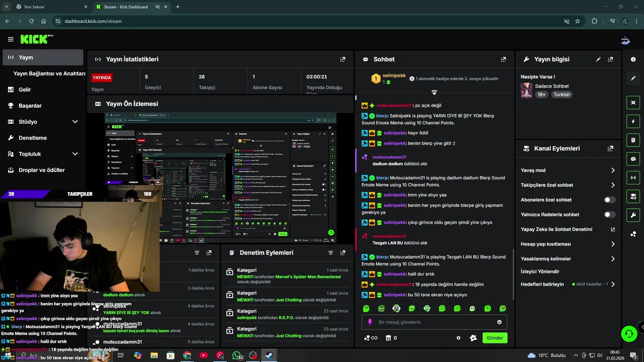Click Marvel's Spider-Man Remastered category link
Screen dimensions: 644x362
pyautogui.click(x=307, y=277)
